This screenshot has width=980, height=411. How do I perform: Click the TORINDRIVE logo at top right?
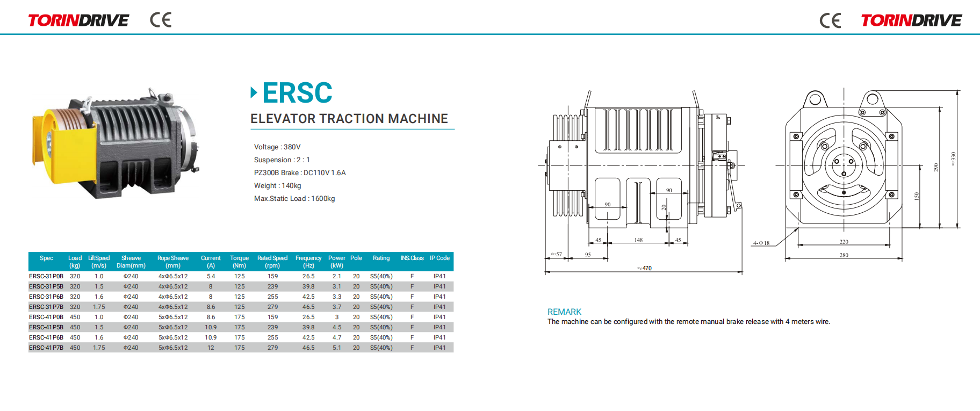tap(911, 20)
